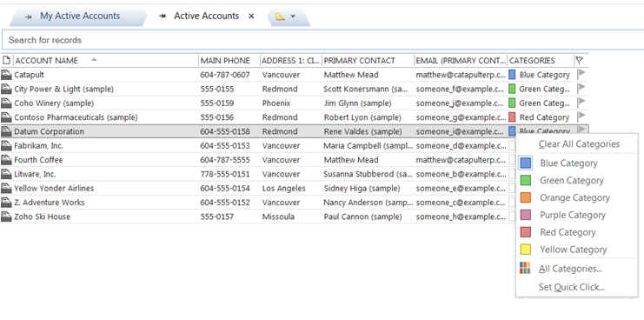The height and width of the screenshot is (320, 644).
Task: Click the account icon for Zoho Ski House
Action: coord(6,217)
